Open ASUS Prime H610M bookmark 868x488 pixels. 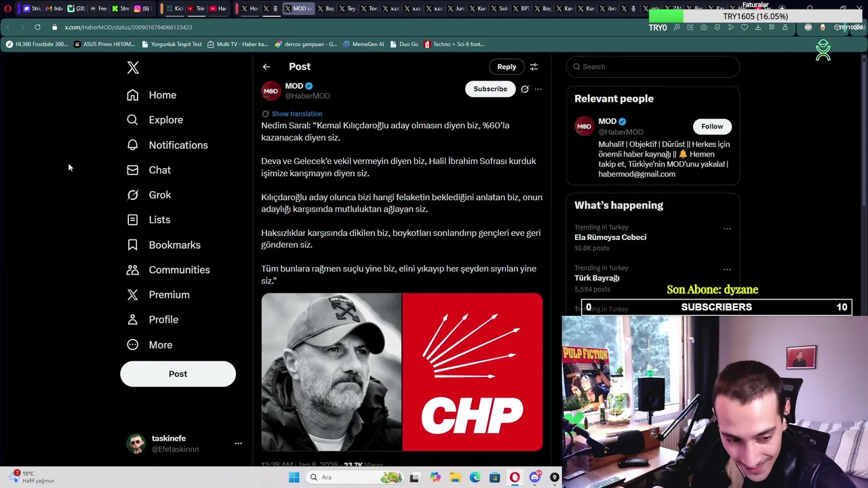[x=104, y=44]
